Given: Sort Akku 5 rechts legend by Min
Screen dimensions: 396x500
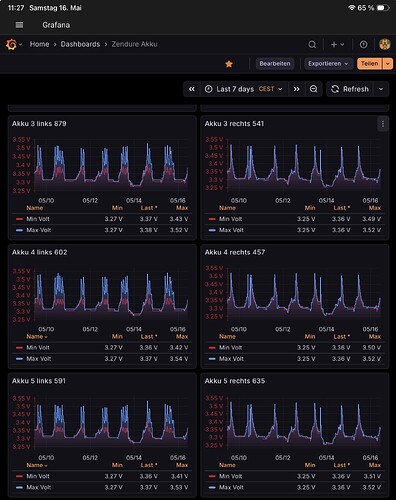Looking at the screenshot, I should click(310, 465).
